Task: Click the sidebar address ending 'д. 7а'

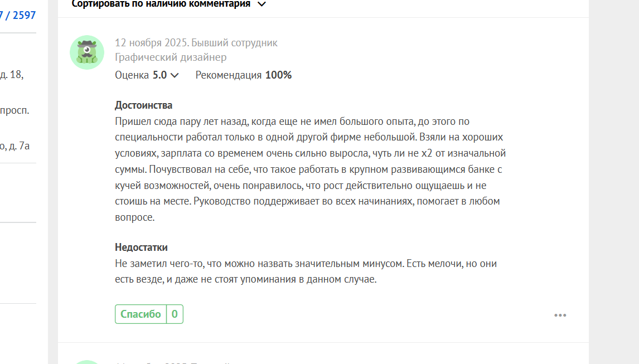Action: (x=14, y=146)
